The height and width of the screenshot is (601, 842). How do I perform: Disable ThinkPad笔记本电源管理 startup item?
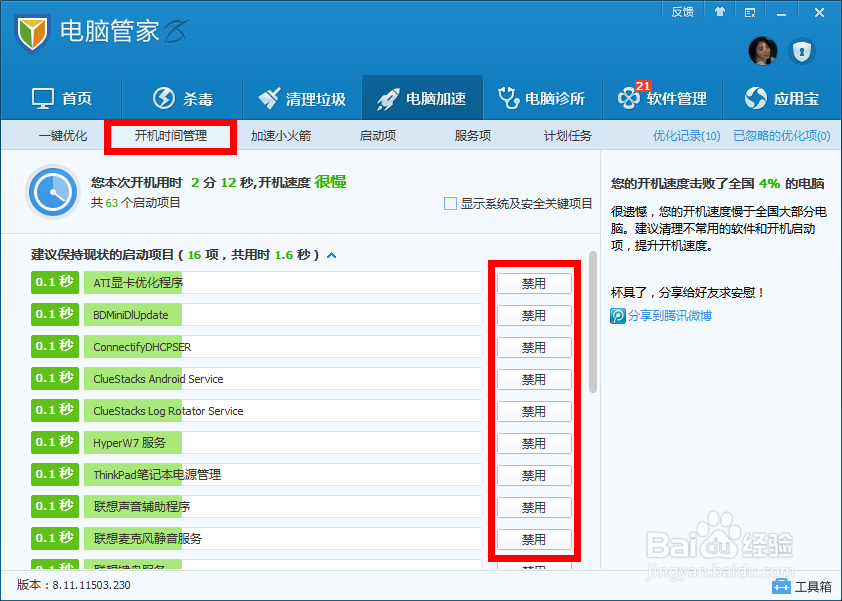(534, 475)
